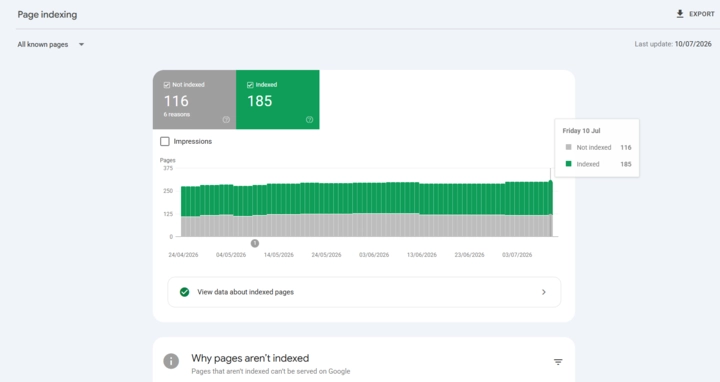The height and width of the screenshot is (382, 720).
Task: Click the Friday 10 Jul tooltip title
Action: 581,131
